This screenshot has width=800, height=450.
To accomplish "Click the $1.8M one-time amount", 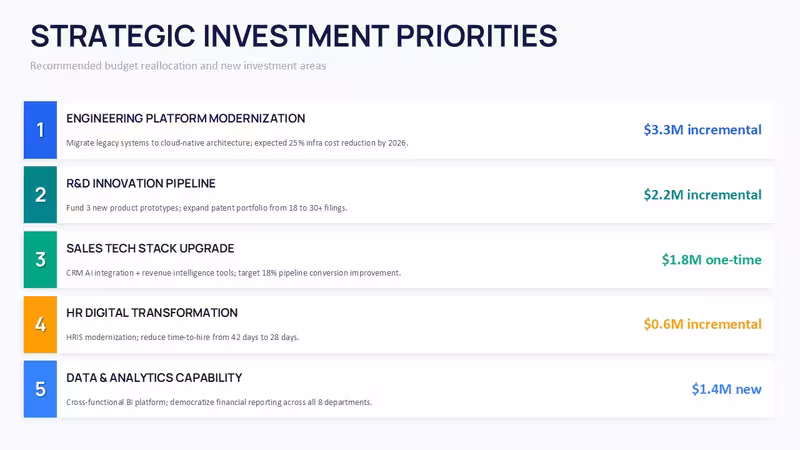I will tap(712, 259).
